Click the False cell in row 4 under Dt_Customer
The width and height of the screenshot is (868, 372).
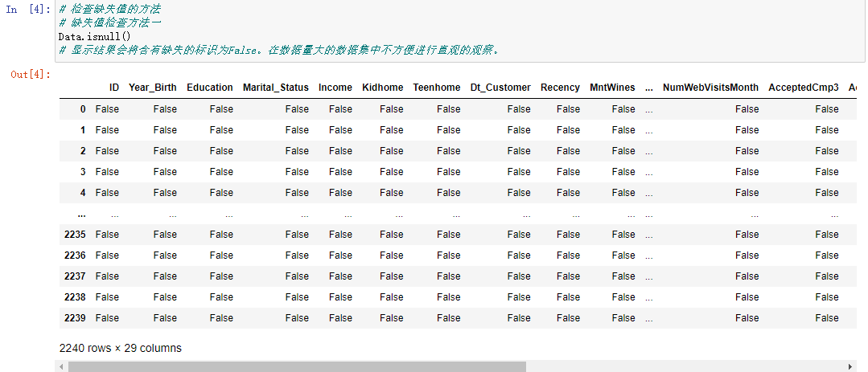pos(519,193)
